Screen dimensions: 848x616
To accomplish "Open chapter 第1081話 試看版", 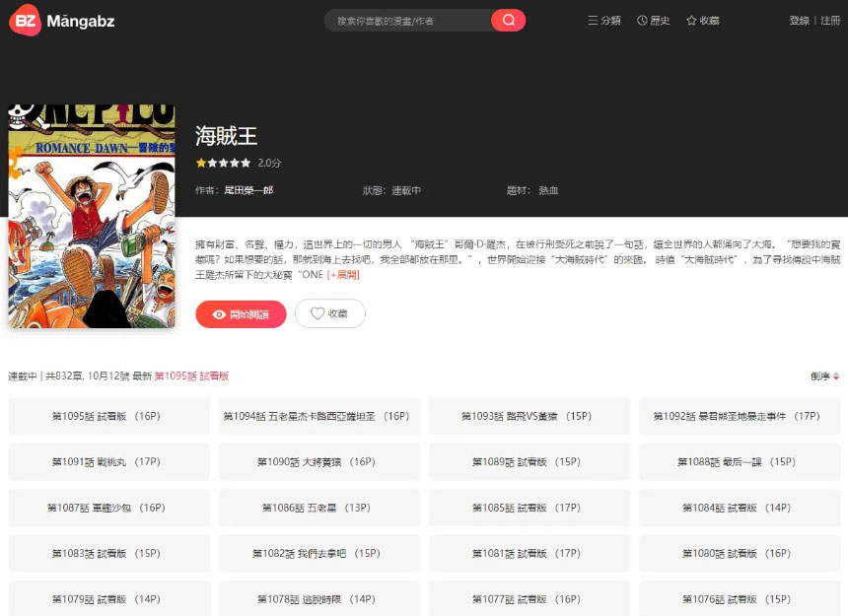I will click(530, 553).
